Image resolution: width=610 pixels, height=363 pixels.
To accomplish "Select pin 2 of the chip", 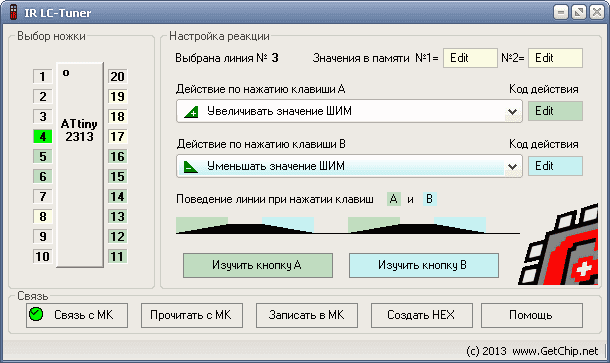I will [42, 96].
